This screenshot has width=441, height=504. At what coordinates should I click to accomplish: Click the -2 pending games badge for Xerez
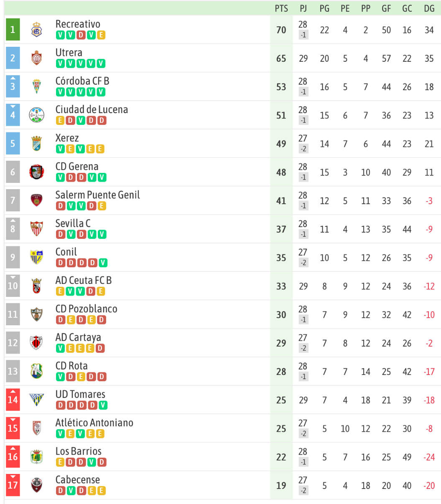(303, 149)
